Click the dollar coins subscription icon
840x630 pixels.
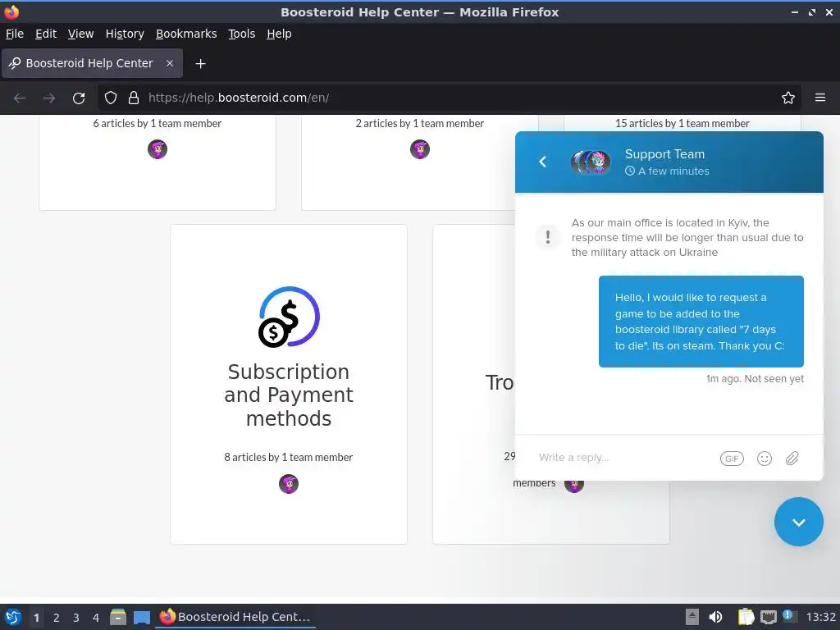(290, 317)
